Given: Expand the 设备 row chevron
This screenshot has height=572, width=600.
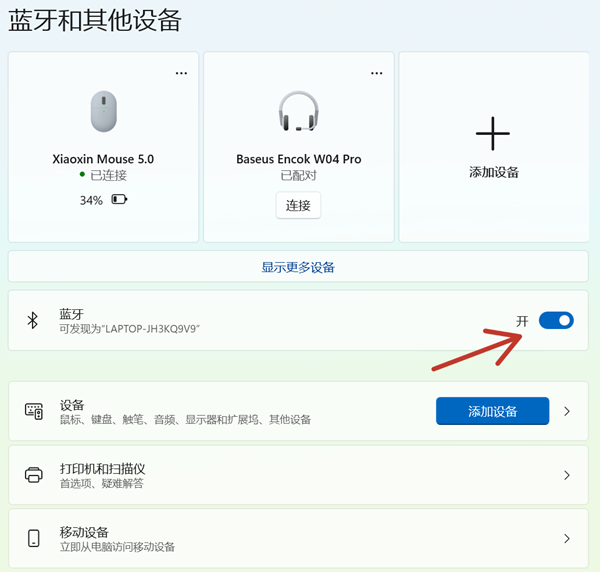Looking at the screenshot, I should pyautogui.click(x=567, y=411).
